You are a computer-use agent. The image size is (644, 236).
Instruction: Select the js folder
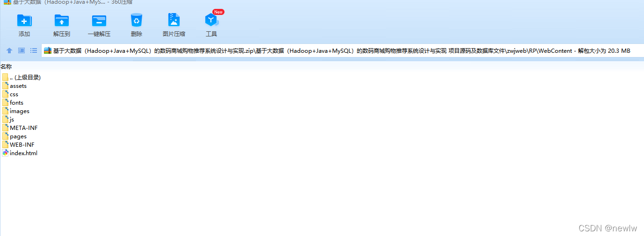click(x=8, y=120)
